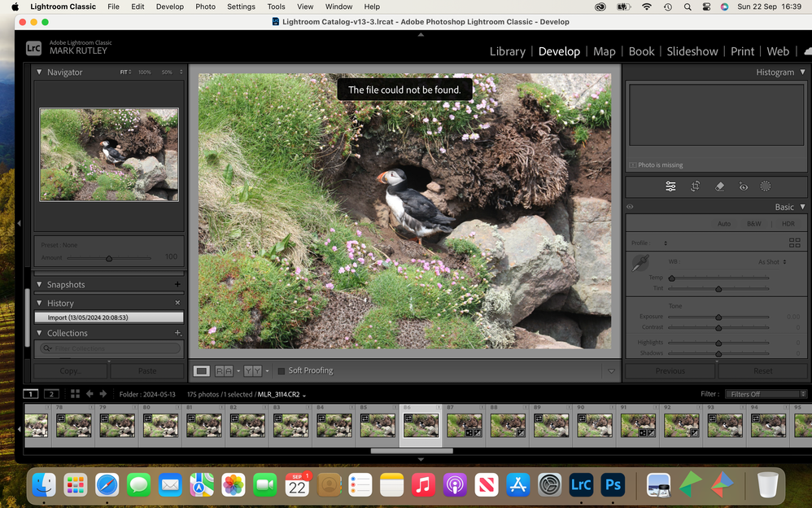Collapse the Navigator panel
Screen dimensions: 812x508
[38, 72]
